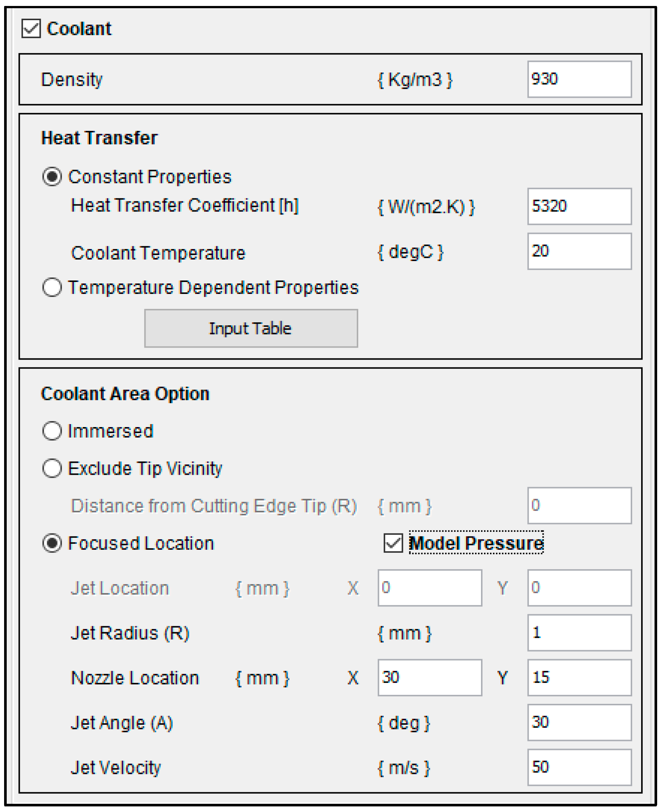Toggle the Coolant checkbox
Viewport: 662px width, 812px height.
pos(31,29)
